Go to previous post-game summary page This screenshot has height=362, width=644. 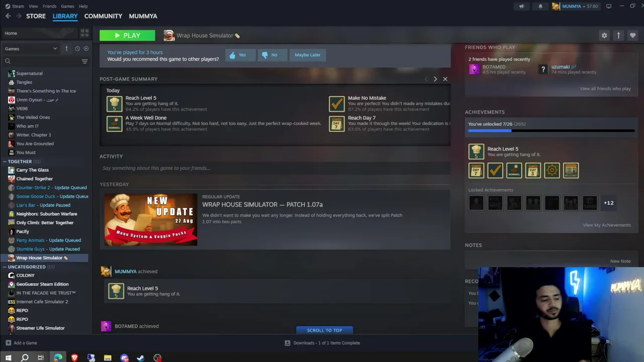click(426, 79)
